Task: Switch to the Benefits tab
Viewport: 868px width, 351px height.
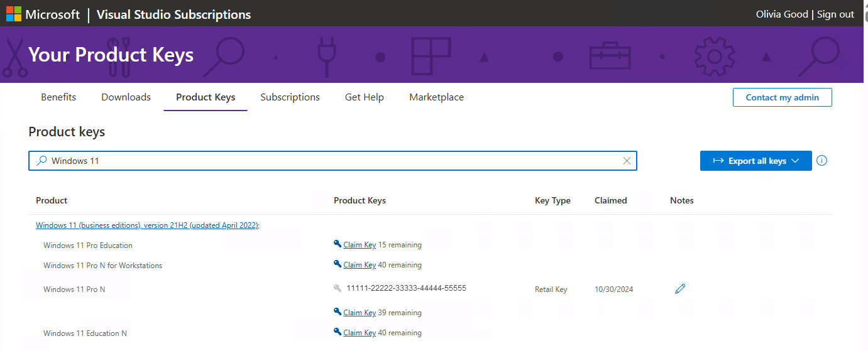Action: [x=58, y=97]
